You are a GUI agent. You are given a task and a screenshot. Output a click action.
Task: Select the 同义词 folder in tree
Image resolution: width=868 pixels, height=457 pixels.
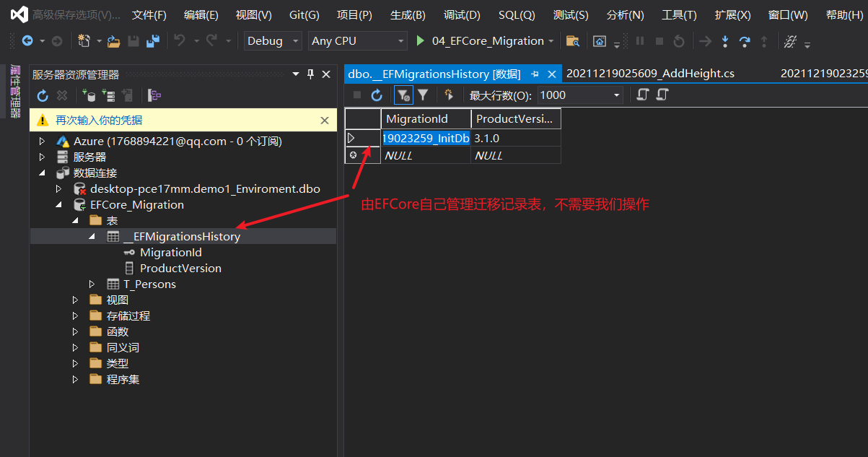point(123,348)
